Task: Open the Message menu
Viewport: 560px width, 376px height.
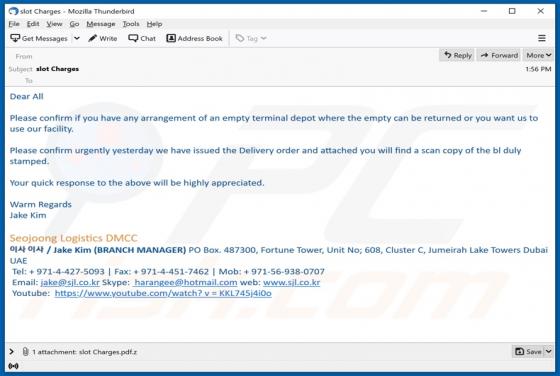Action: point(101,24)
